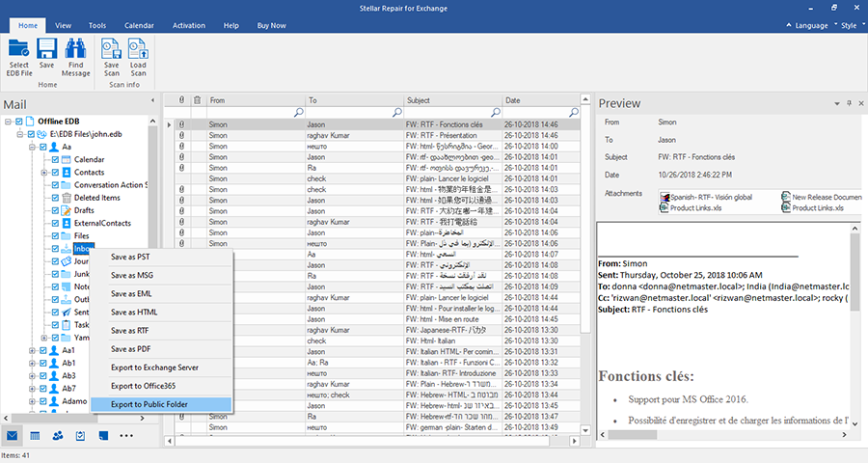868x463 pixels.
Task: Open the Activation ribbon tab
Action: [x=189, y=25]
